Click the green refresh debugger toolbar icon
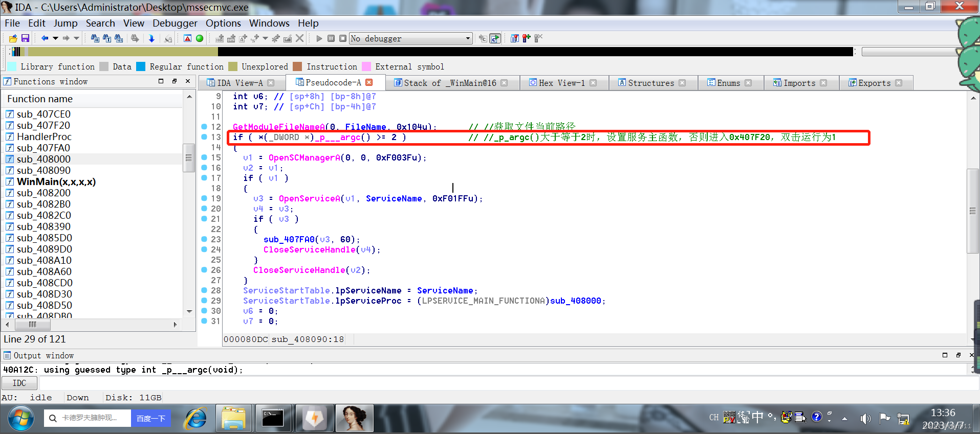This screenshot has width=980, height=434. pyautogui.click(x=495, y=38)
